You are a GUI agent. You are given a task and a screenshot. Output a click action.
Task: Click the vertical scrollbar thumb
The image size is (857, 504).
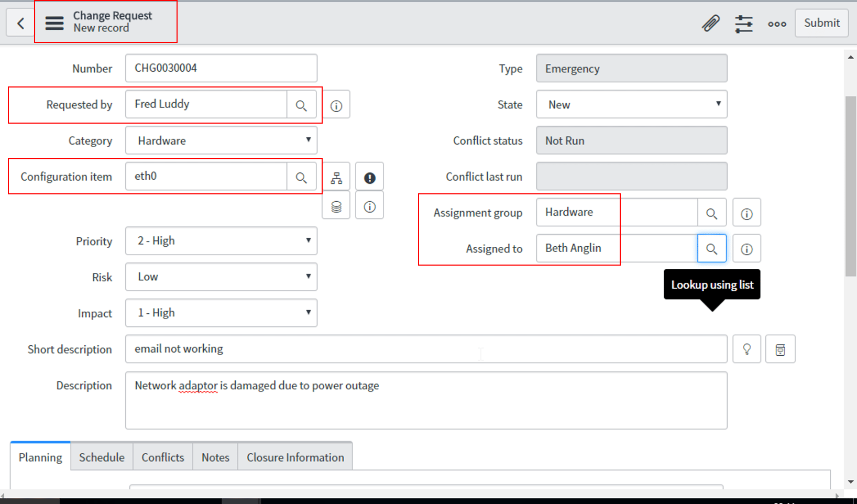[x=851, y=186]
